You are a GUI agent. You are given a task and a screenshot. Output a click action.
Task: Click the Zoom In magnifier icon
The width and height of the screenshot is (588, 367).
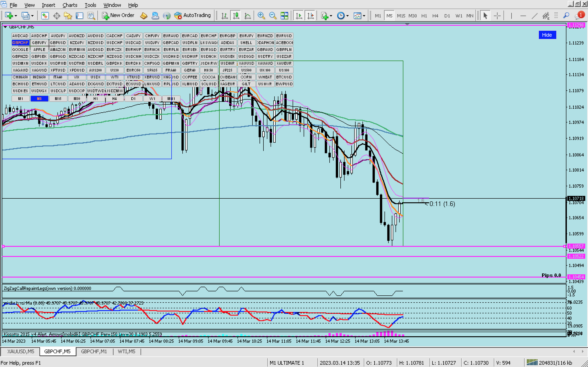tap(261, 16)
